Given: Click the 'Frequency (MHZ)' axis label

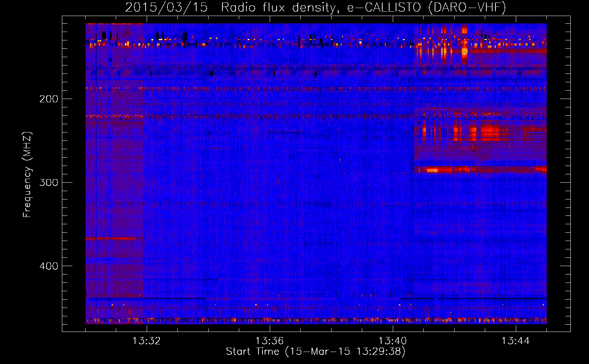Looking at the screenshot, I should (27, 175).
